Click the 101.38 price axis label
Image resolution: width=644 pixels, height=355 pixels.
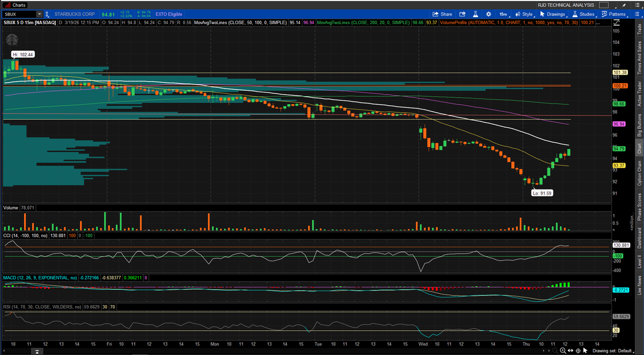(x=619, y=73)
